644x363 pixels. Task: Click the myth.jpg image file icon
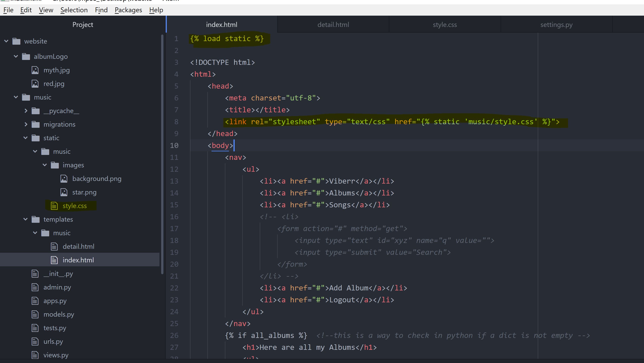[x=35, y=70]
